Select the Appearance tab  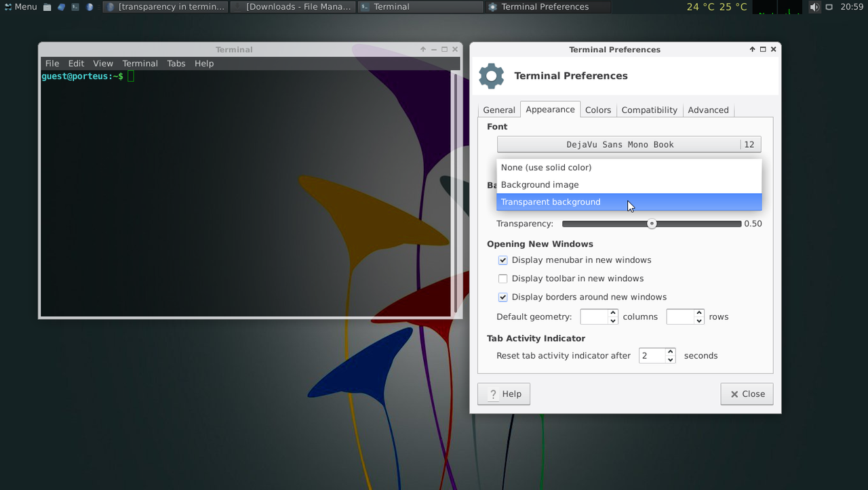pyautogui.click(x=550, y=109)
